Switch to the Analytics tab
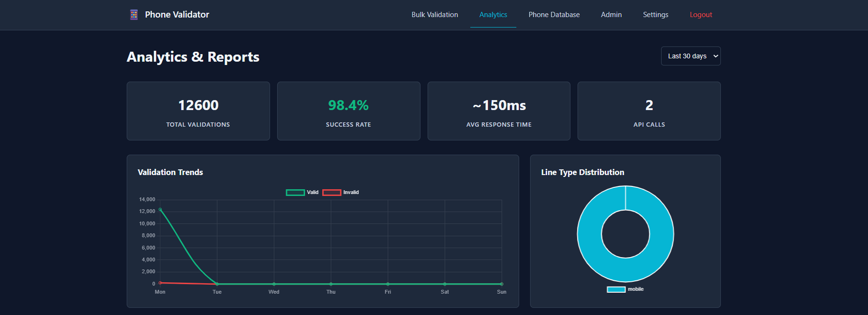 coord(493,15)
